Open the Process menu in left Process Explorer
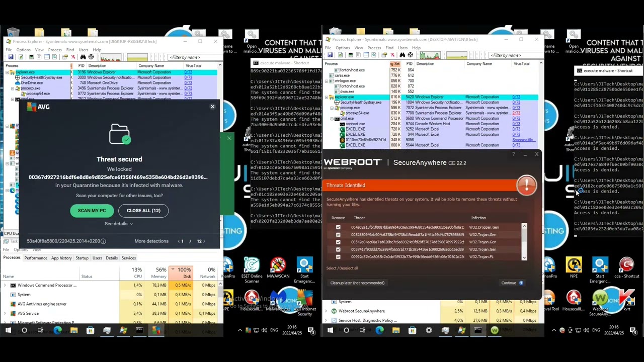The height and width of the screenshot is (362, 644). pyautogui.click(x=55, y=50)
